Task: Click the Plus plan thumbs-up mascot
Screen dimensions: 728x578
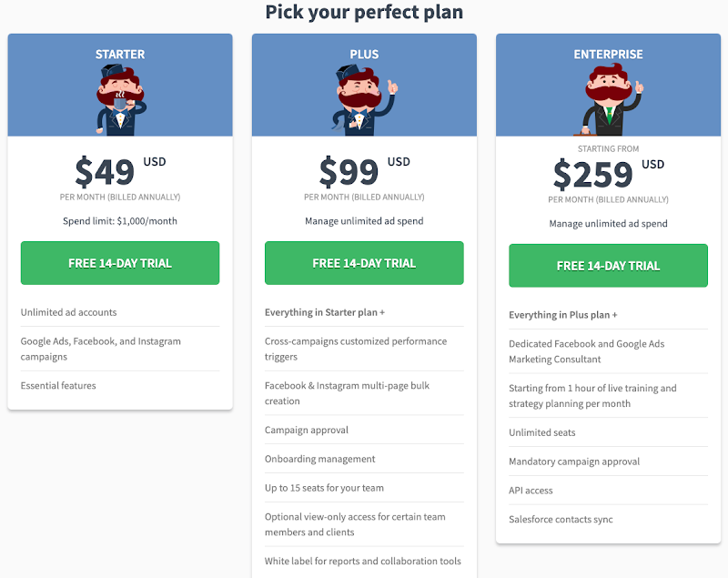Action: pyautogui.click(x=363, y=100)
